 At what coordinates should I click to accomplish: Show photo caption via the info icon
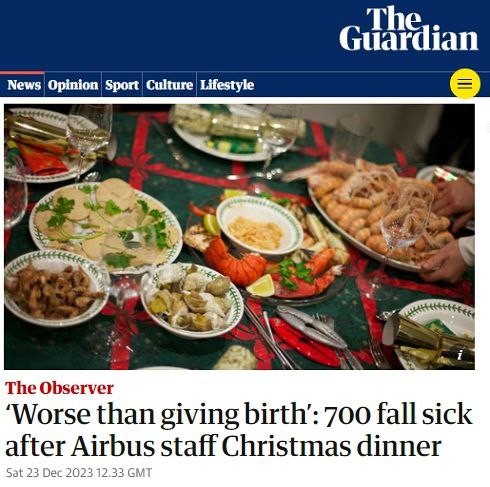coord(460,355)
